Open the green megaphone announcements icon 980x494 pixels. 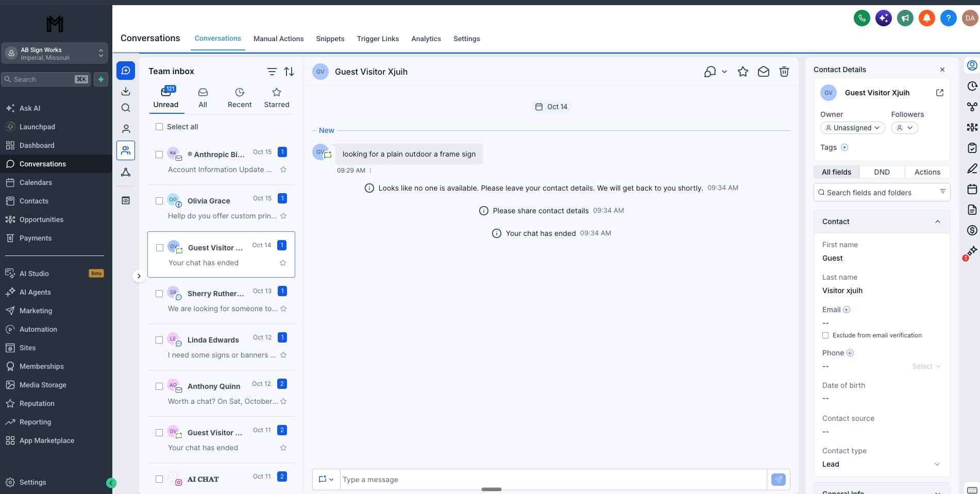tap(905, 18)
